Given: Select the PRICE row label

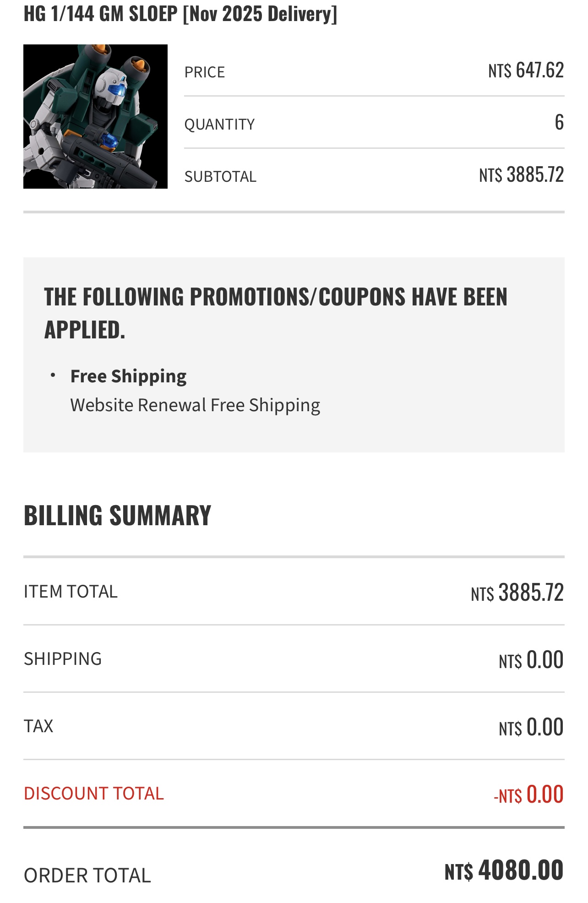Looking at the screenshot, I should pos(205,72).
